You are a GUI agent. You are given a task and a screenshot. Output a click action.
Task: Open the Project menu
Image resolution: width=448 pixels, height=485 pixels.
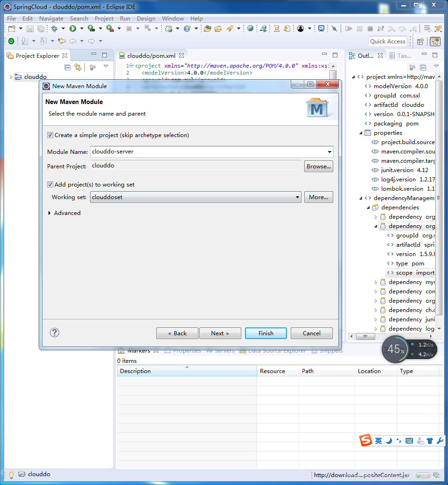tap(104, 19)
